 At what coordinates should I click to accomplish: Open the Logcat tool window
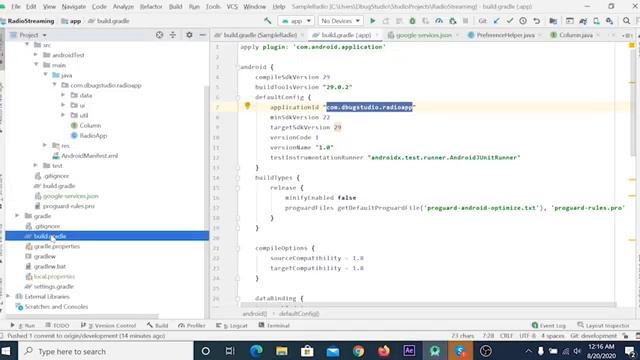(231, 325)
